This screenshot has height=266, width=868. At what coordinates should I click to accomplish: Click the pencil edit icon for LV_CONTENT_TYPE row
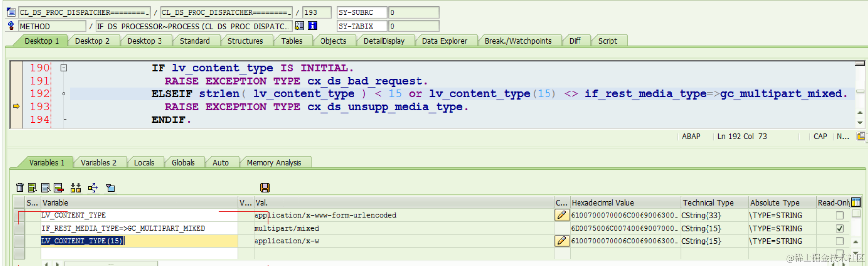pyautogui.click(x=562, y=215)
